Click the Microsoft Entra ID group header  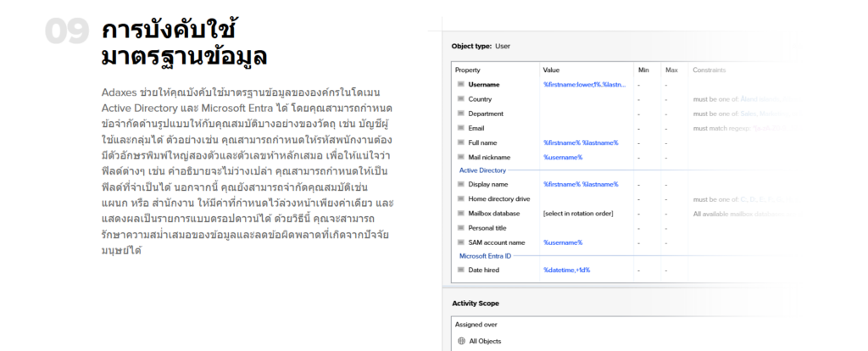click(x=485, y=255)
